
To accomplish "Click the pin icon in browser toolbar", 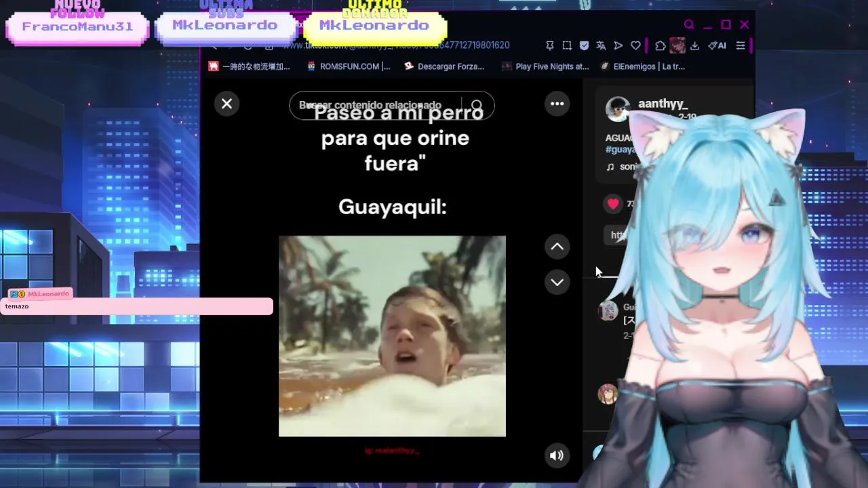I will coord(550,45).
